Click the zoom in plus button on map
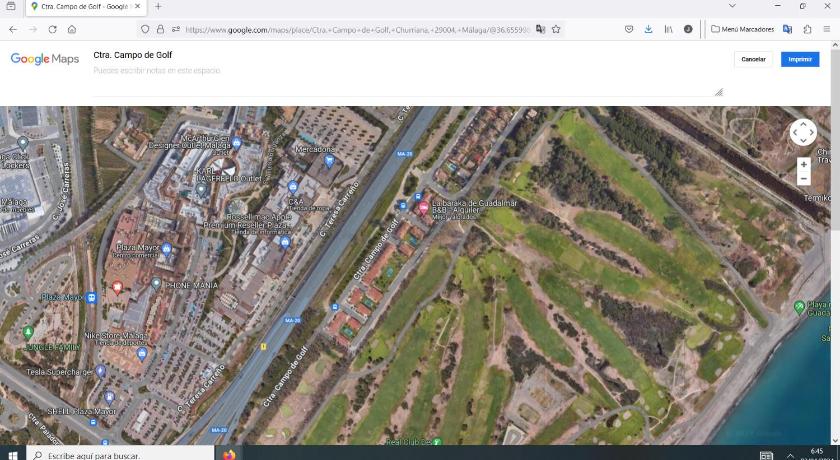Screen dimensions: 840x460 [803, 164]
